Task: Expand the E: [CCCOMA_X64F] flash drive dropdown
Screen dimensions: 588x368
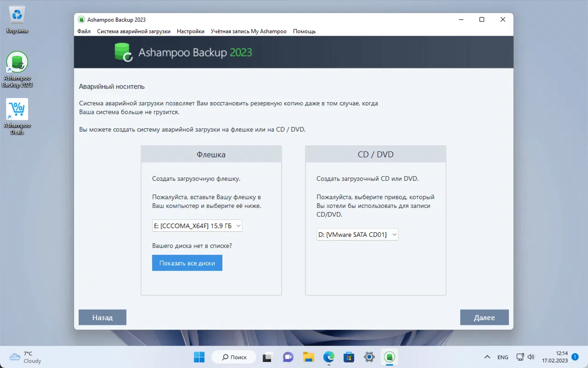Action: coord(197,225)
